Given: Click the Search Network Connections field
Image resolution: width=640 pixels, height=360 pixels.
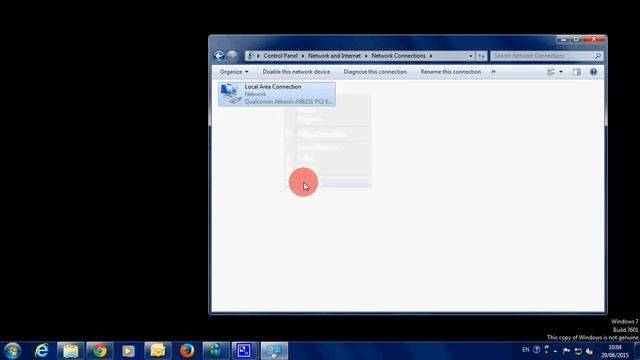Looking at the screenshot, I should (547, 56).
